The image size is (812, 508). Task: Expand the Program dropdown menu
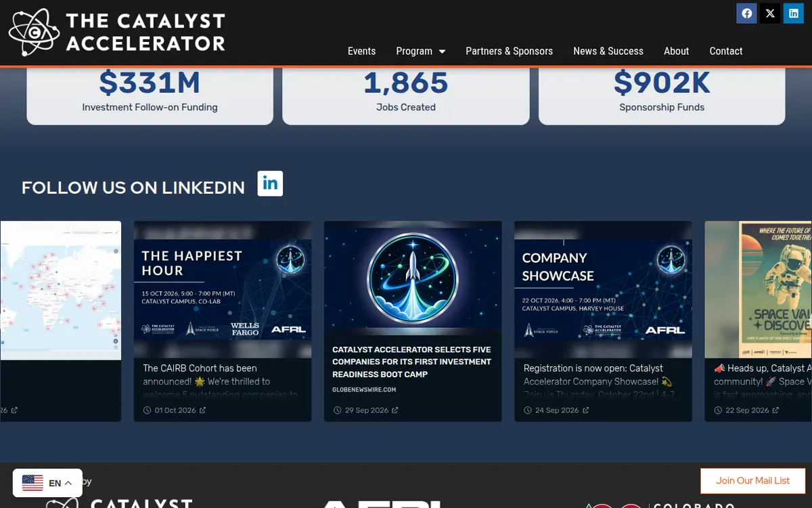[421, 51]
